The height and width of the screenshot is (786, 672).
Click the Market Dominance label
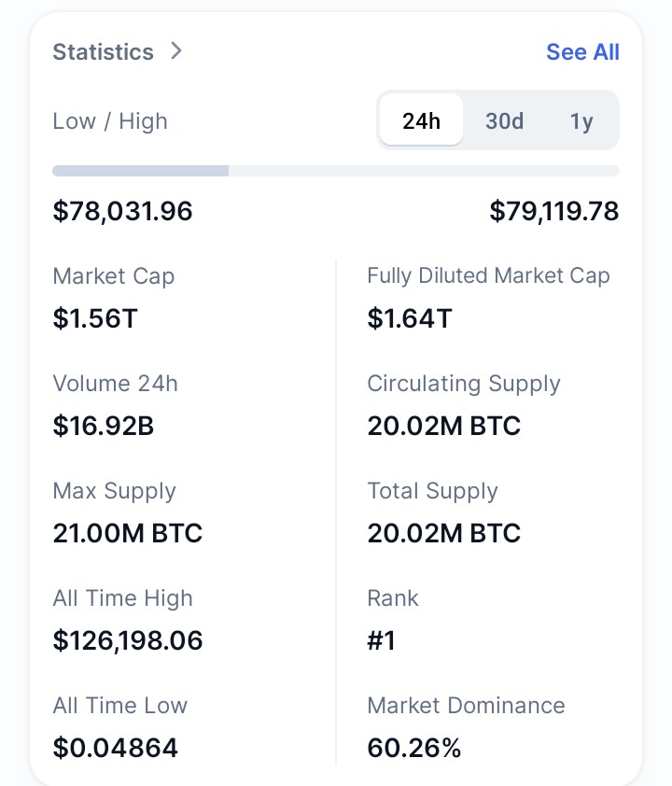[466, 706]
